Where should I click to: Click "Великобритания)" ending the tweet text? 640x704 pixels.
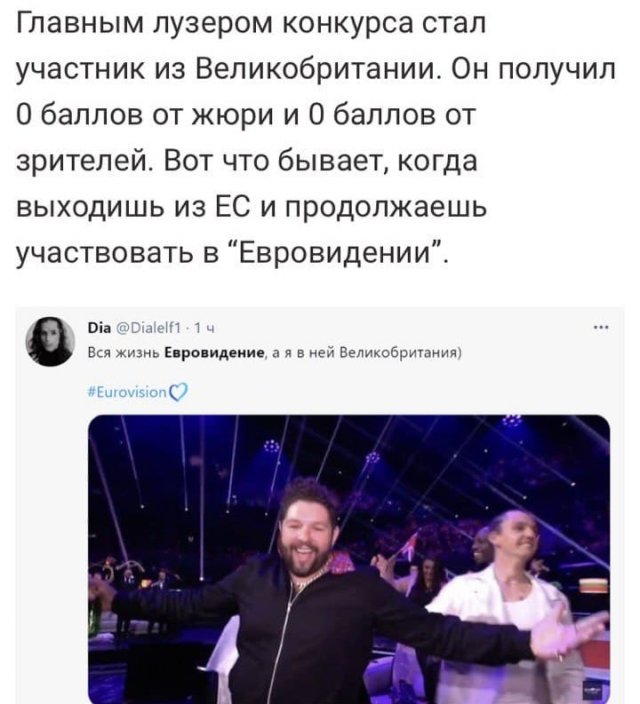[400, 353]
